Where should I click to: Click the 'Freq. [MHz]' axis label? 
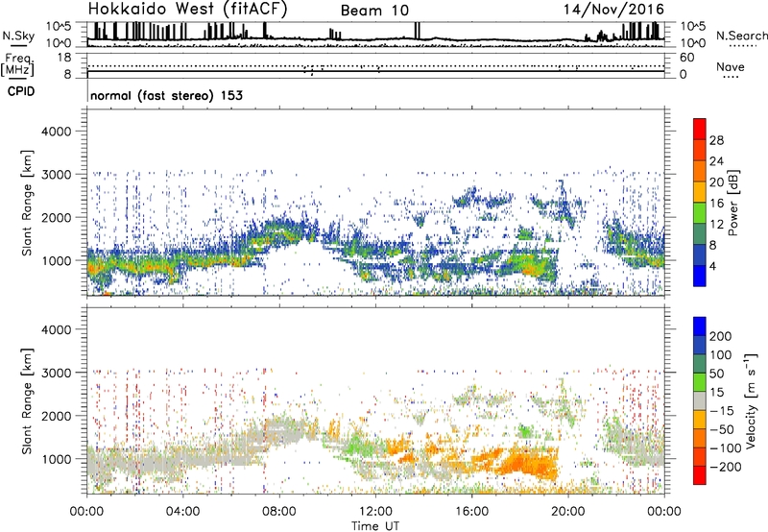point(17,64)
